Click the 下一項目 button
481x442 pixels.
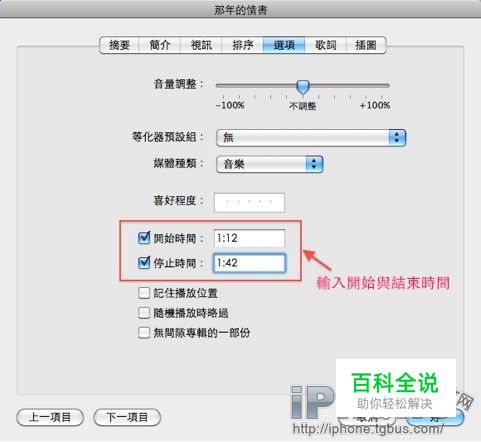click(127, 417)
